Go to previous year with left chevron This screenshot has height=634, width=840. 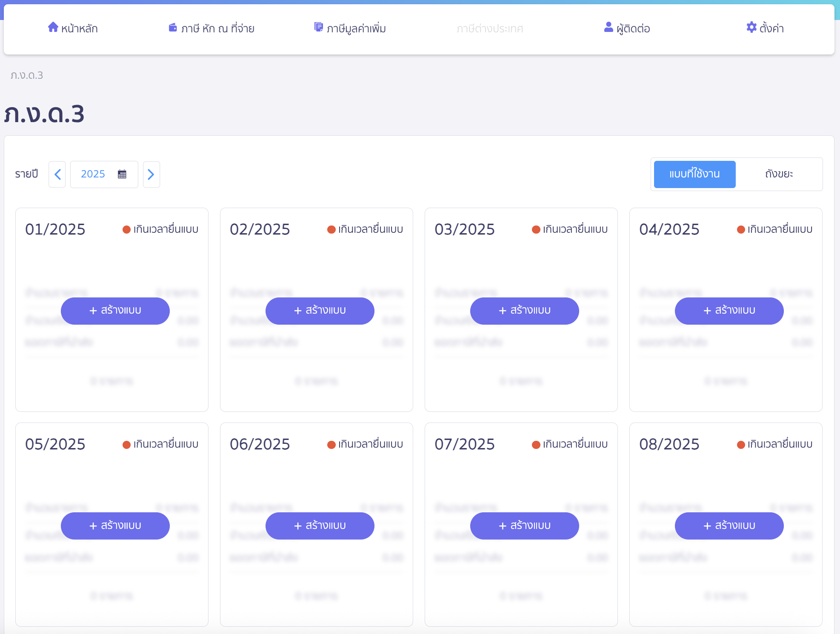tap(57, 174)
